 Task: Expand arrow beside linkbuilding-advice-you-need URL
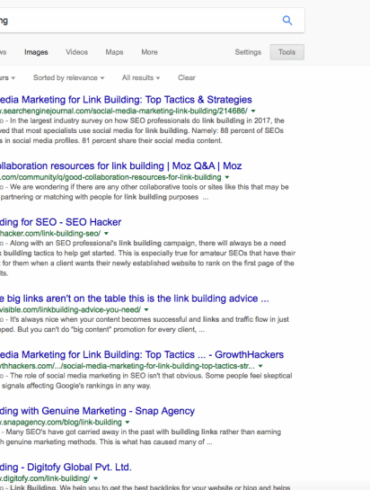click(146, 310)
